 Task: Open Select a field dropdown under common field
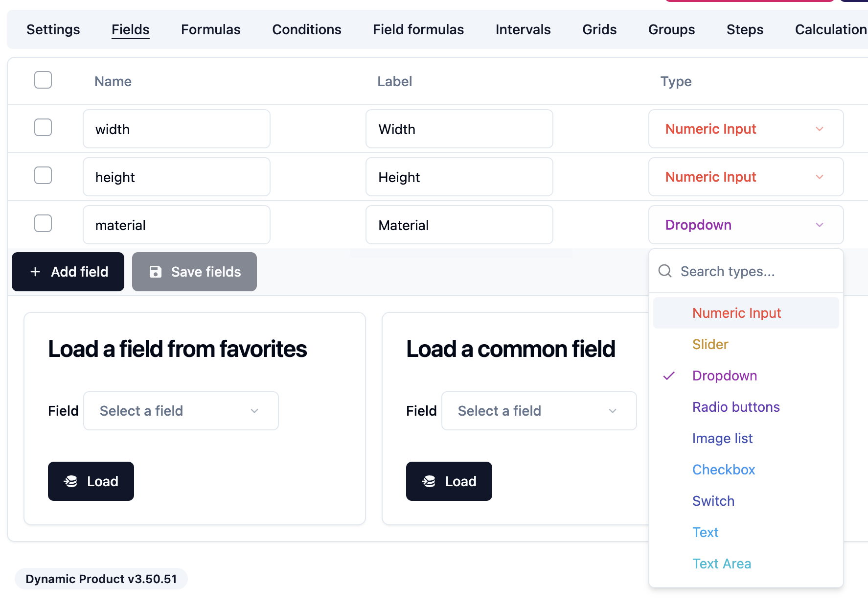point(538,411)
